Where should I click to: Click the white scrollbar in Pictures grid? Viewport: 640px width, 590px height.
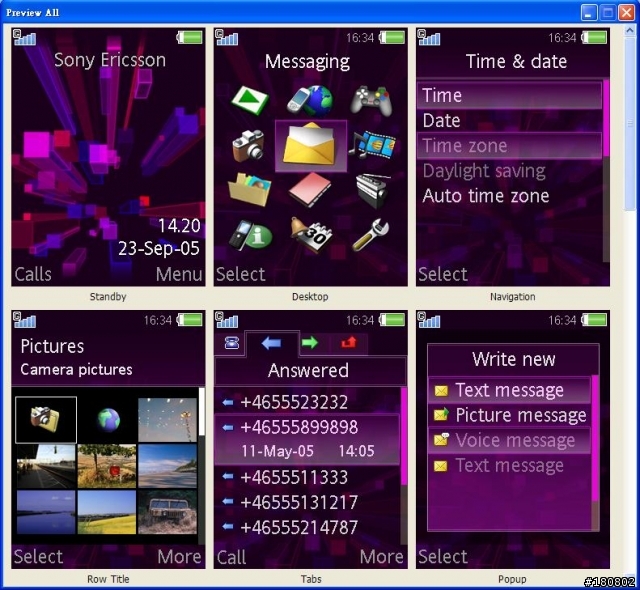click(201, 412)
